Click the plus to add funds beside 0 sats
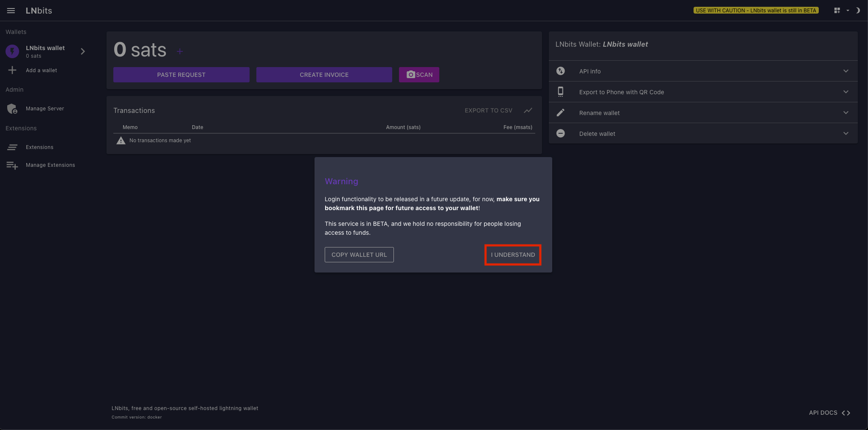Image resolution: width=868 pixels, height=430 pixels. pyautogui.click(x=180, y=51)
